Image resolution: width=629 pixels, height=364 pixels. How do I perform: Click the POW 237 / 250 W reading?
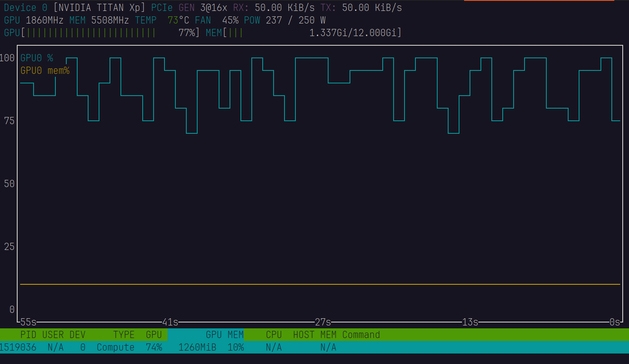(284, 20)
